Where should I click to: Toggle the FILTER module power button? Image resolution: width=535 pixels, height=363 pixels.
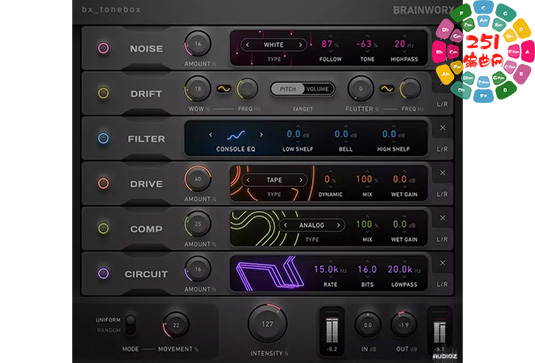(x=103, y=138)
